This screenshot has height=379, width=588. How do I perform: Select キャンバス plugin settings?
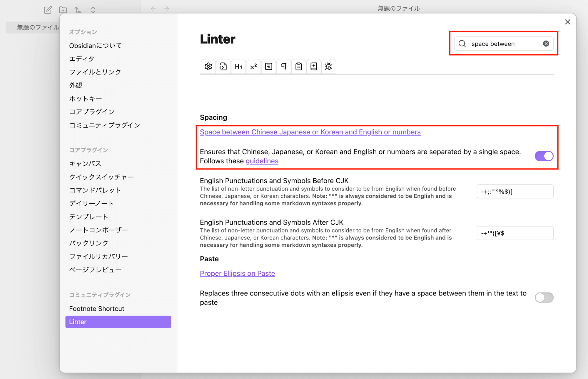[x=85, y=164]
